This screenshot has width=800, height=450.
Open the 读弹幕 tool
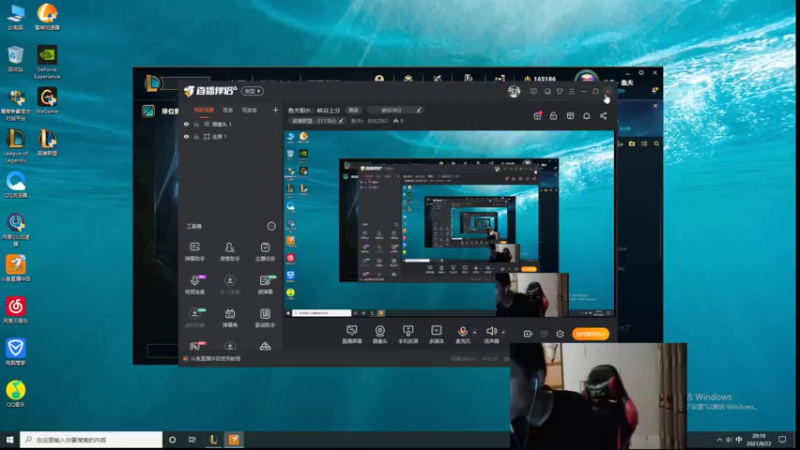point(265,285)
